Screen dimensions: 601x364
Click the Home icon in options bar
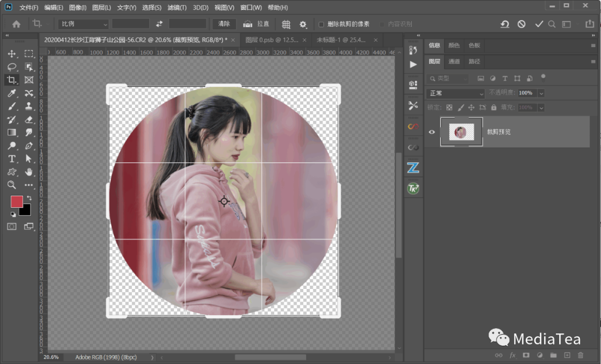pyautogui.click(x=16, y=24)
